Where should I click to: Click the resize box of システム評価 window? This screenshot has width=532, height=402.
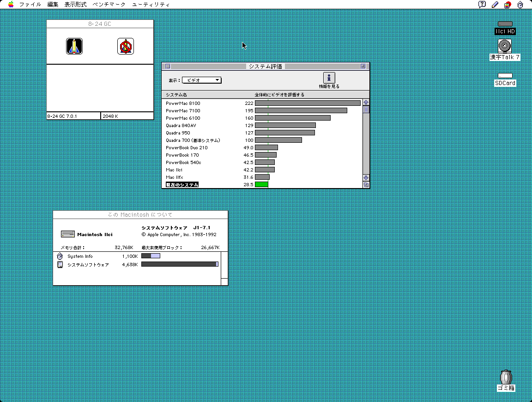[x=366, y=185]
